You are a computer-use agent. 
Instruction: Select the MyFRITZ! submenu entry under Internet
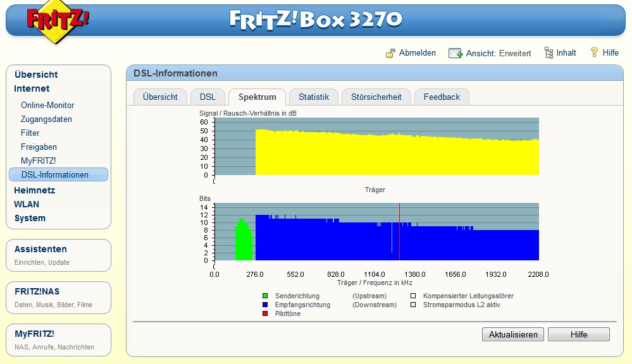pos(39,161)
